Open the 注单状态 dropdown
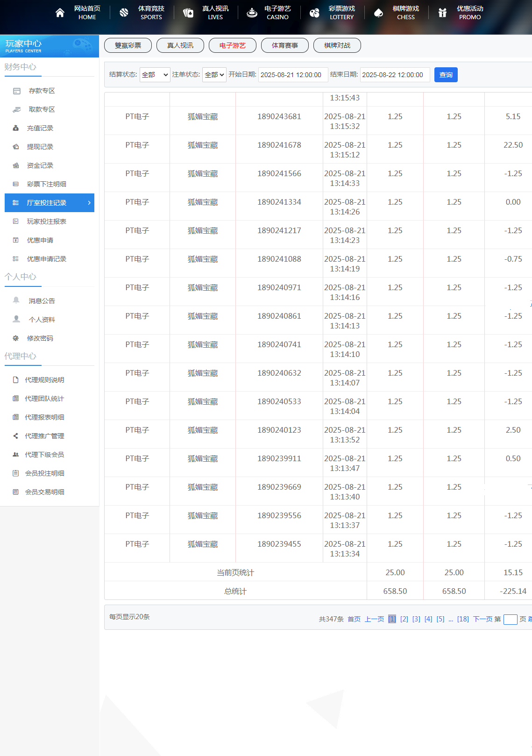This screenshot has width=532, height=756. [214, 75]
